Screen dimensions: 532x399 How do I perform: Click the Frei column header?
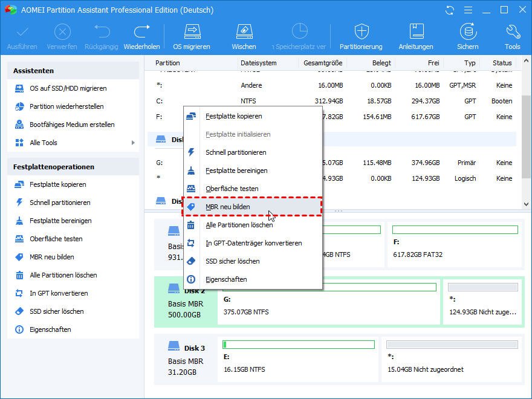point(433,63)
